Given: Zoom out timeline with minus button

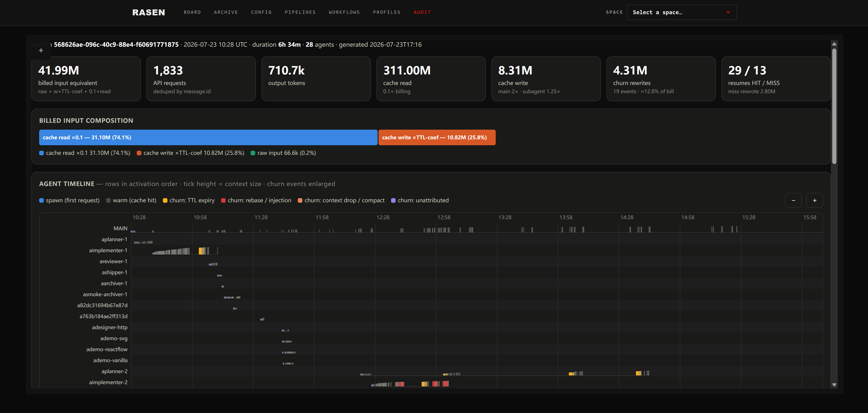Looking at the screenshot, I should coord(793,200).
